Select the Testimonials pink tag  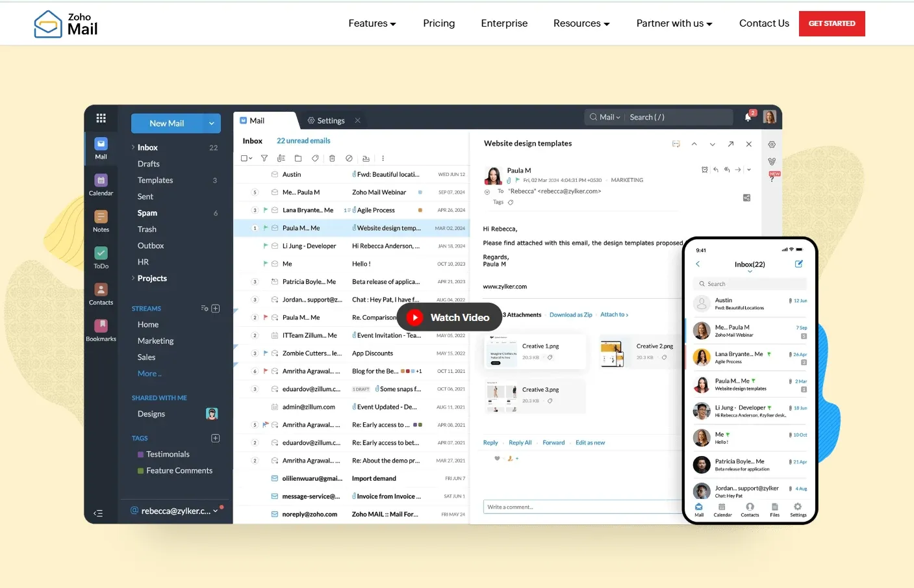(167, 454)
